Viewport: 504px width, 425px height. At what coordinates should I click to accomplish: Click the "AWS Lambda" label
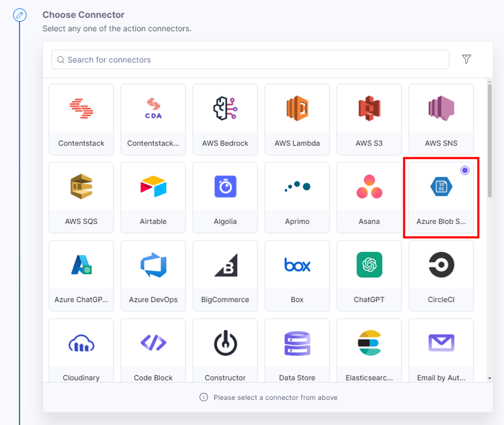297,143
